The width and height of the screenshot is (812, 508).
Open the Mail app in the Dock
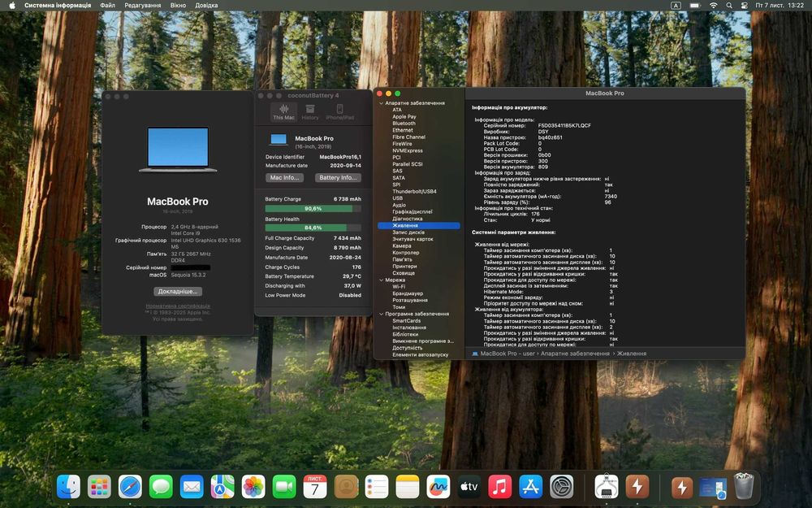[192, 487]
